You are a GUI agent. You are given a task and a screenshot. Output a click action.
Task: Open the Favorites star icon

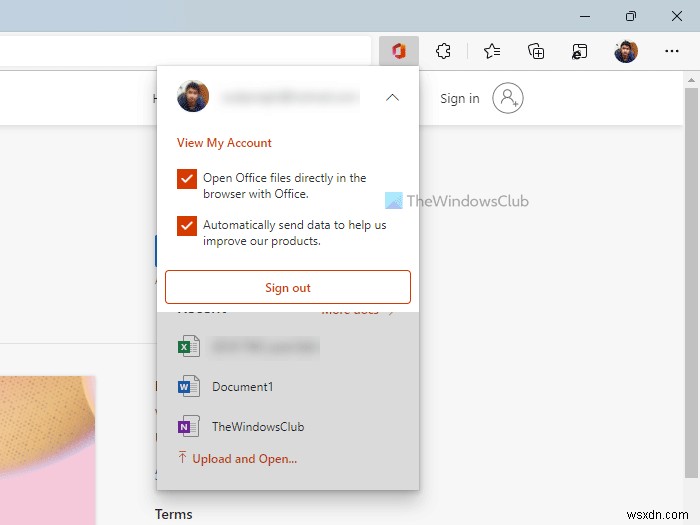click(x=492, y=51)
